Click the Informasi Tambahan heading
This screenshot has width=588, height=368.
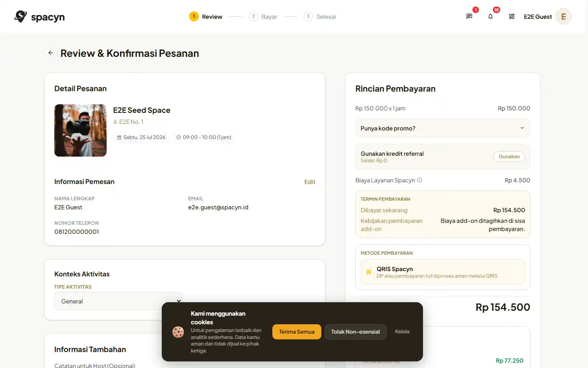(90, 350)
